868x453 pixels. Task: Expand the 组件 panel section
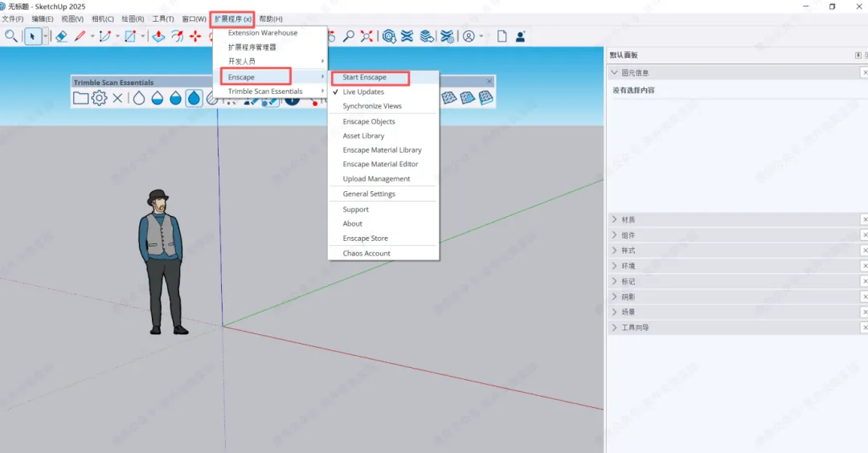(x=614, y=235)
